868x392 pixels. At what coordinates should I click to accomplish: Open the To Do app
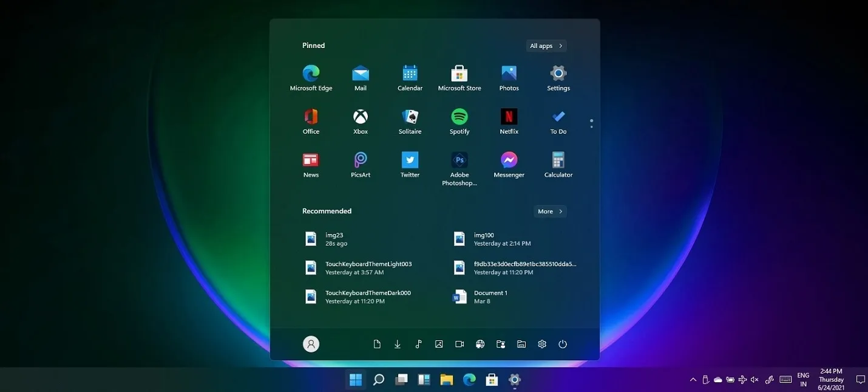pyautogui.click(x=558, y=122)
